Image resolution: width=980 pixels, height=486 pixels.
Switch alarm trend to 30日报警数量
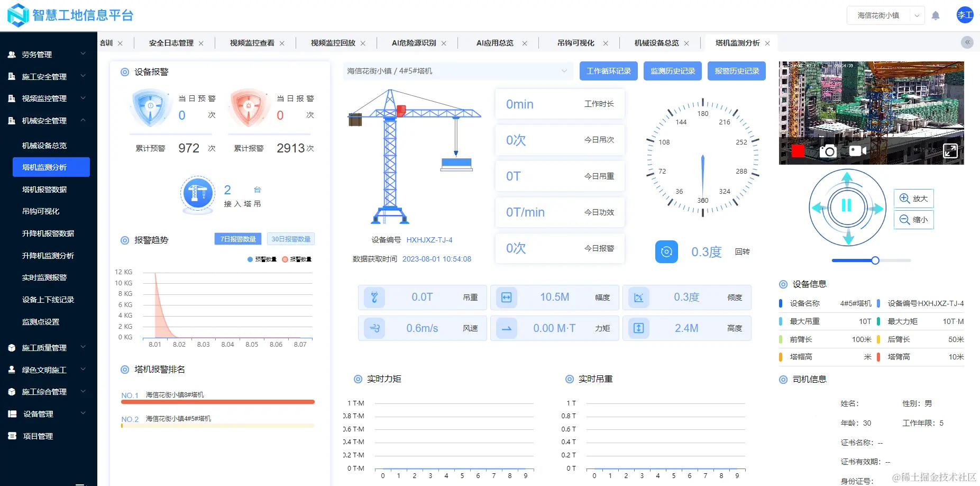click(291, 238)
